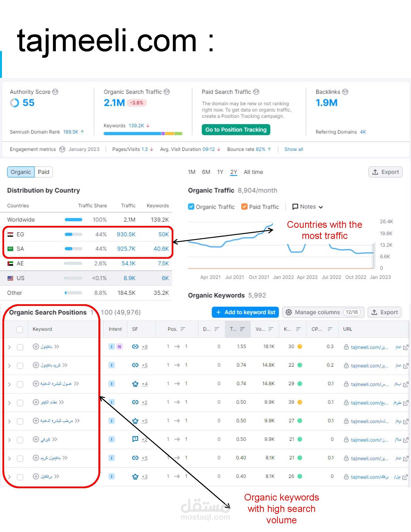Expand the 9.9K volume KD 21 row
This screenshot has height=532, width=411.
tap(9, 440)
